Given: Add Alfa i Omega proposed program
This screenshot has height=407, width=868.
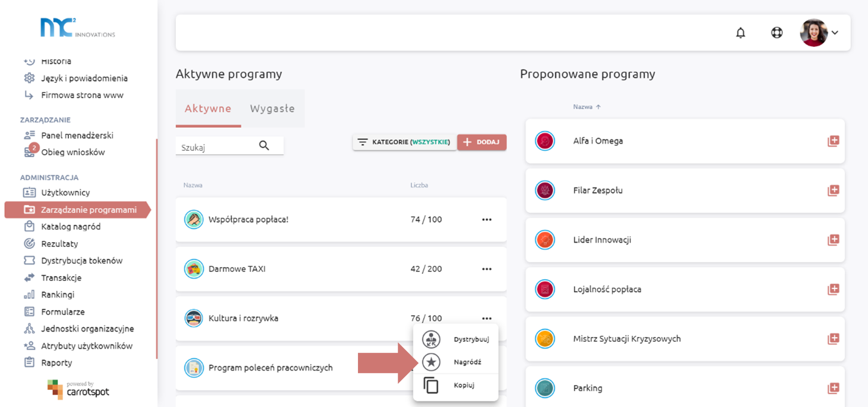Looking at the screenshot, I should coord(833,141).
